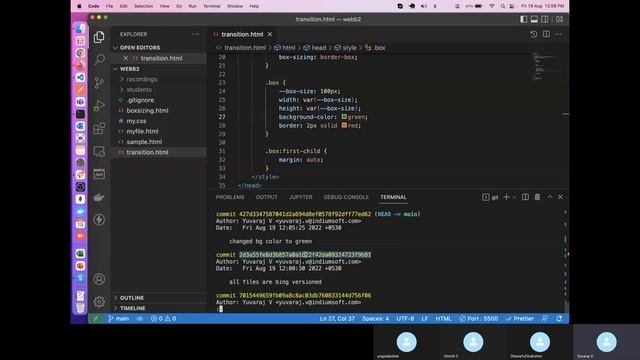Open editor more actions ellipsis
The width and height of the screenshot is (640, 360).
click(558, 34)
